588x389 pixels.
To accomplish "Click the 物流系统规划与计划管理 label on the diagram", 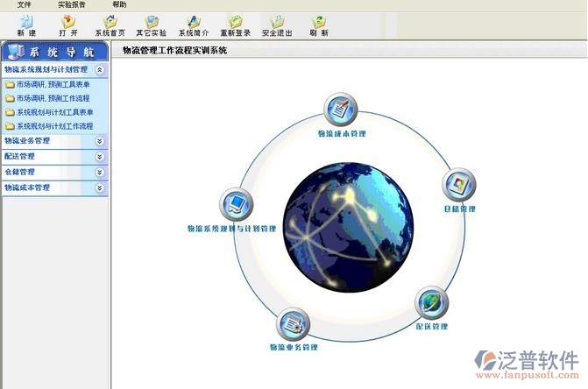I will (x=231, y=229).
